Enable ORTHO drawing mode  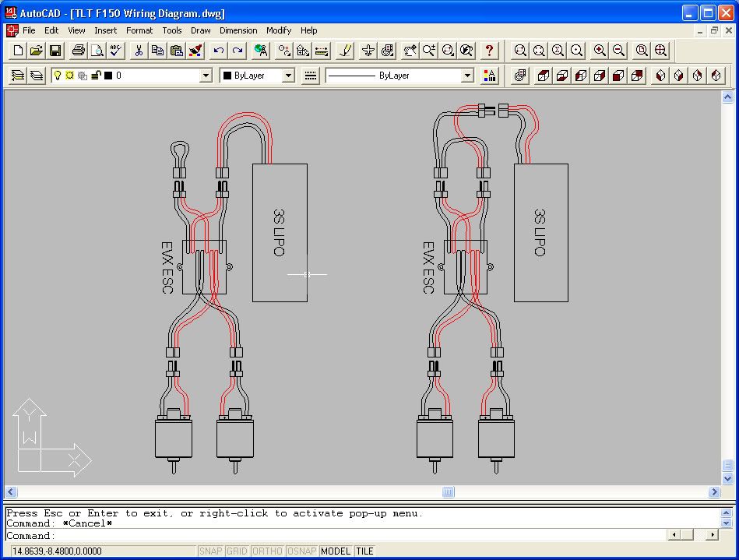[x=267, y=551]
